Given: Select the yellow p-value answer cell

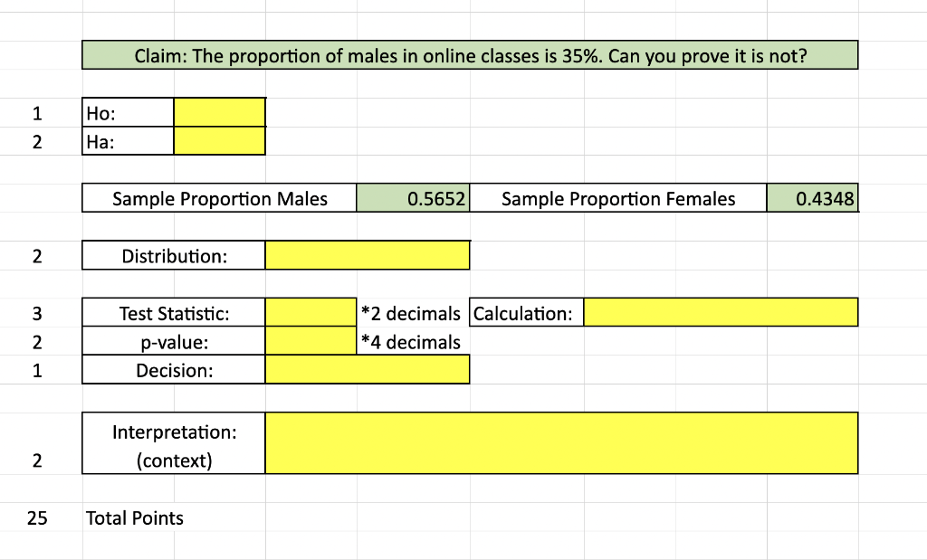Looking at the screenshot, I should tap(311, 341).
